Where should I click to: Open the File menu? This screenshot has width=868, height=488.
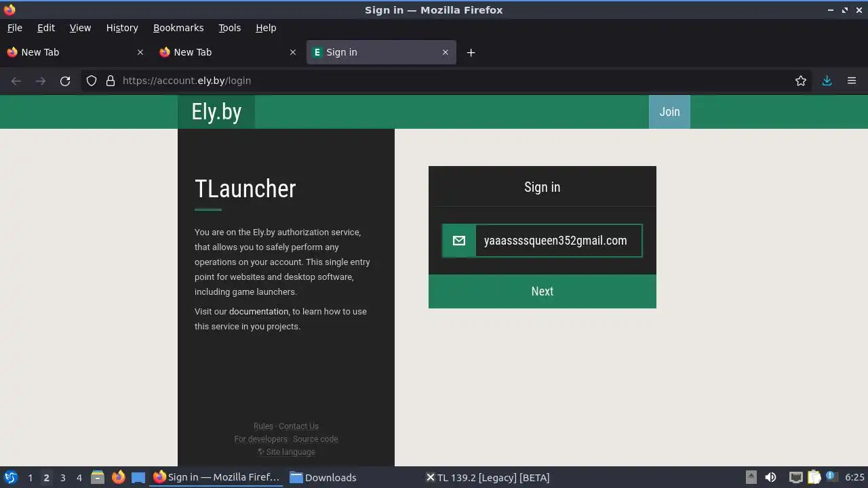[x=15, y=28]
